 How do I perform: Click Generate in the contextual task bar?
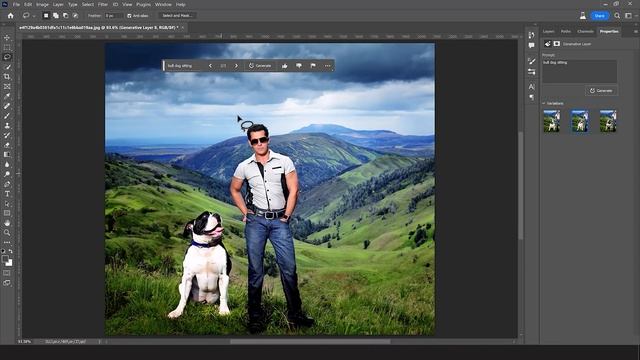pyautogui.click(x=260, y=66)
